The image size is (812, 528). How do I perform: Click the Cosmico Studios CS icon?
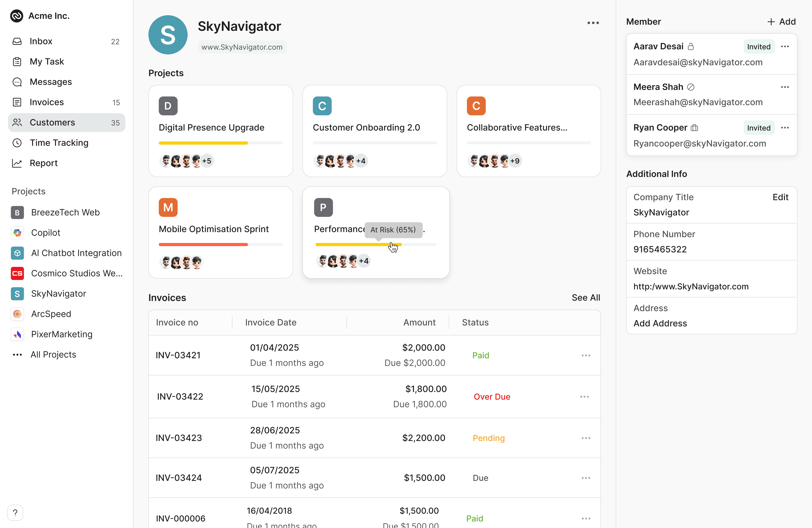pos(17,273)
